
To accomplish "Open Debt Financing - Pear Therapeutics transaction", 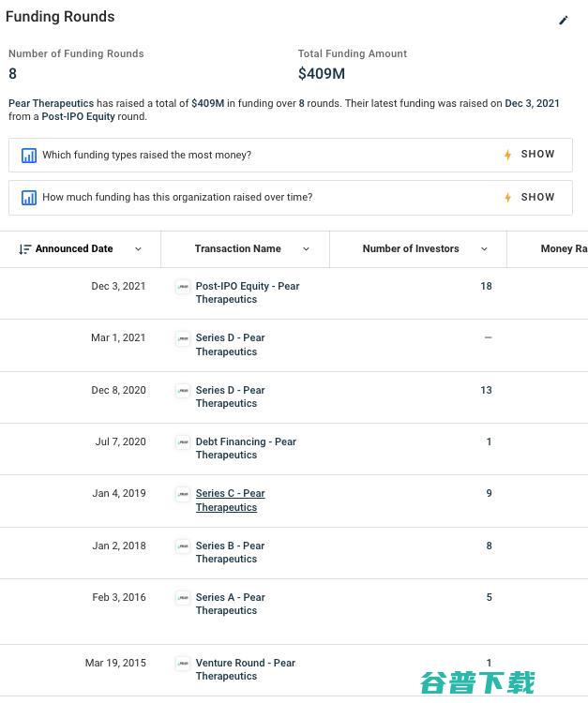I will (246, 448).
